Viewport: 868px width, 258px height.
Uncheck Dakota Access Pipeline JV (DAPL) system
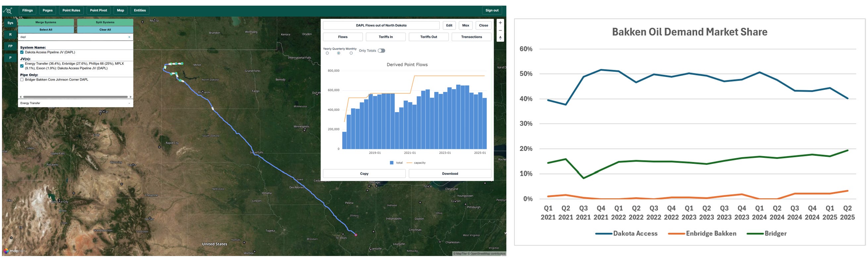point(22,52)
